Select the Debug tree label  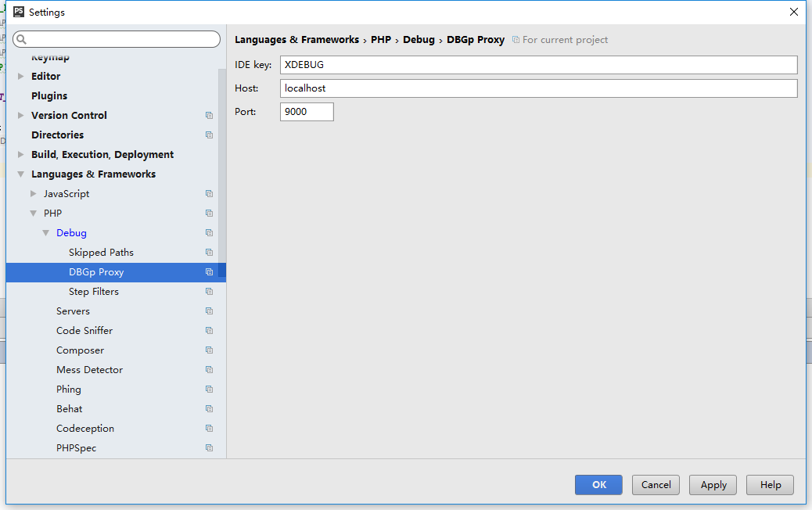pos(71,233)
